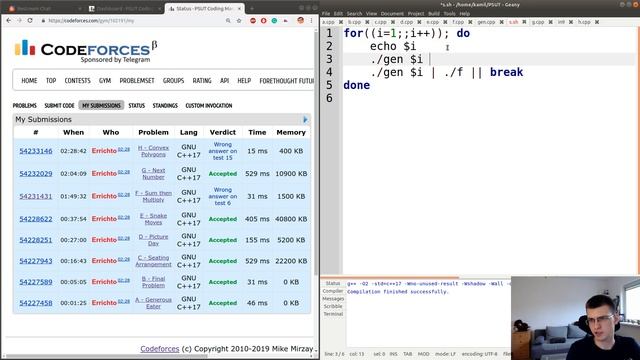Click Wrong answer on test 6 verdict

point(222,196)
